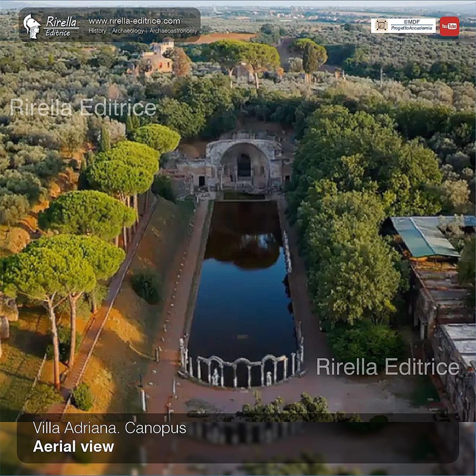Click the red YouTube icon
The width and height of the screenshot is (476, 476).
[449, 26]
